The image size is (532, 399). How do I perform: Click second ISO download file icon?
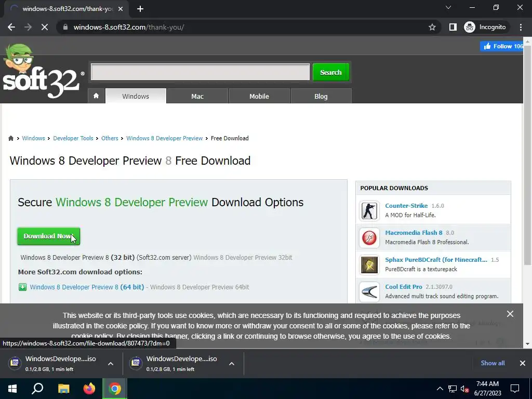pyautogui.click(x=136, y=363)
